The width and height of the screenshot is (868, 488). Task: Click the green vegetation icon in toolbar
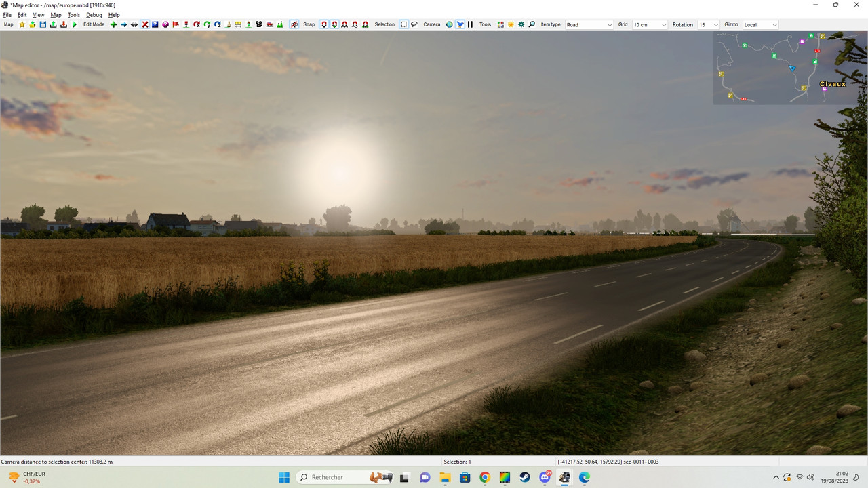(280, 24)
